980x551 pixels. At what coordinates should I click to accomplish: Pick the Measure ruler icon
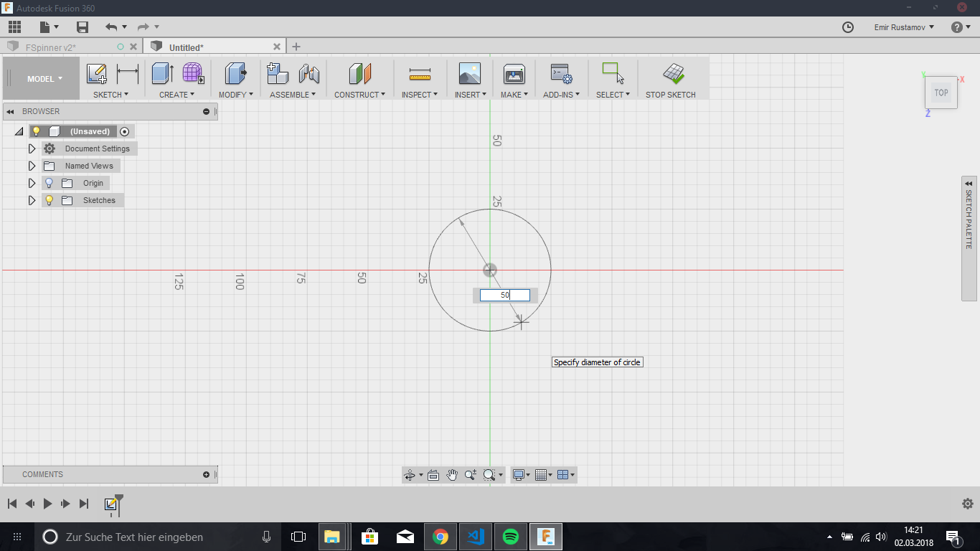pos(420,74)
